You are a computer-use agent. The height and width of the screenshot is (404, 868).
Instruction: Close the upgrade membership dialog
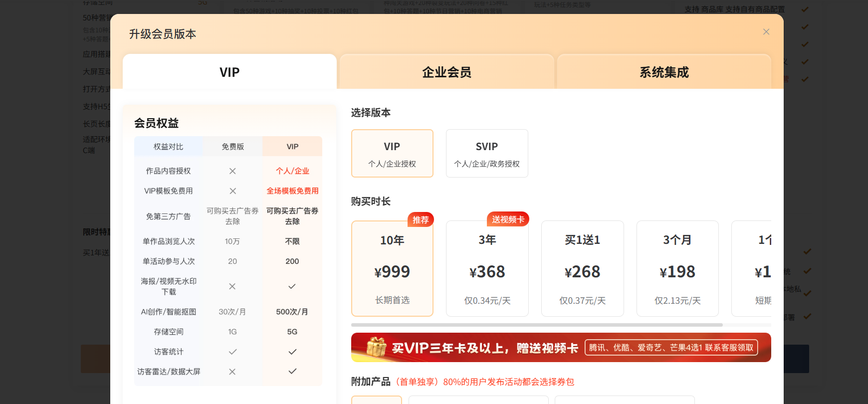[x=766, y=32]
